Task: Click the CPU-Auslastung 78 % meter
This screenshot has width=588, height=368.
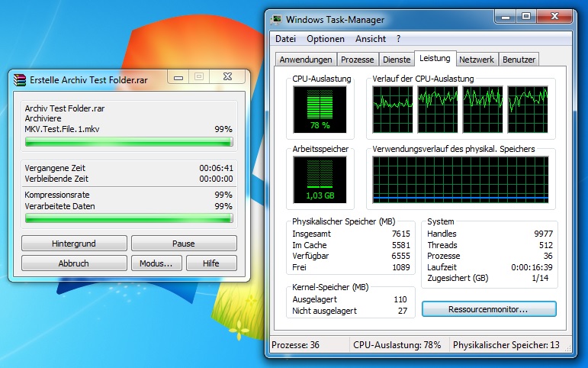Action: (320, 109)
